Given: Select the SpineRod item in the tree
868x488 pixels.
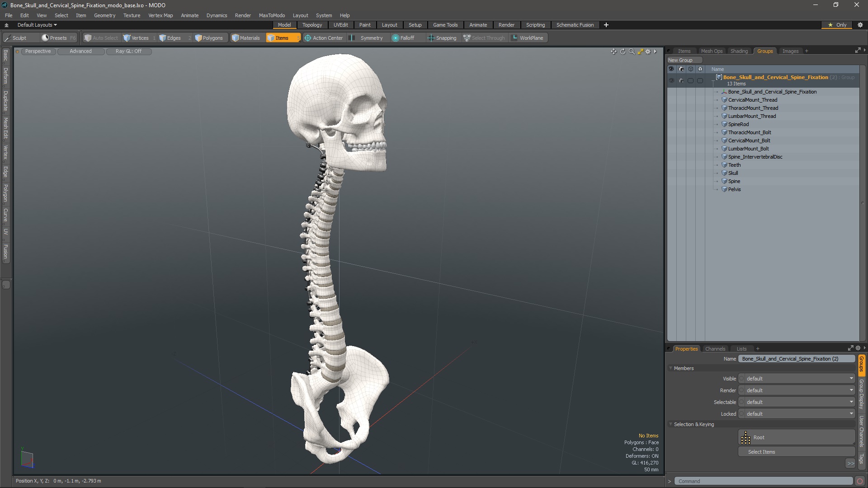Looking at the screenshot, I should [738, 124].
